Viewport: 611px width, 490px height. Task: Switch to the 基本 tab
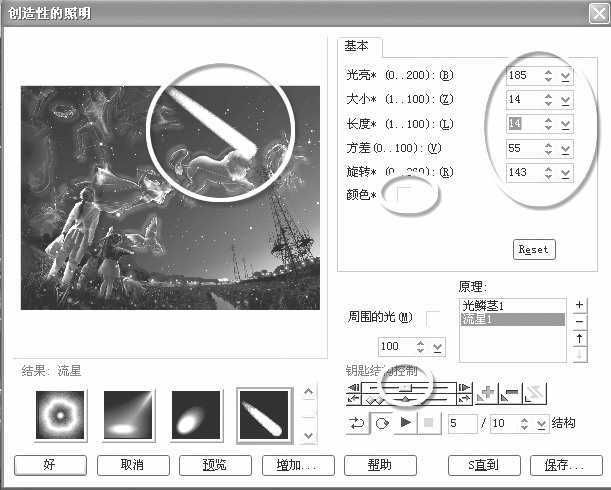[356, 47]
